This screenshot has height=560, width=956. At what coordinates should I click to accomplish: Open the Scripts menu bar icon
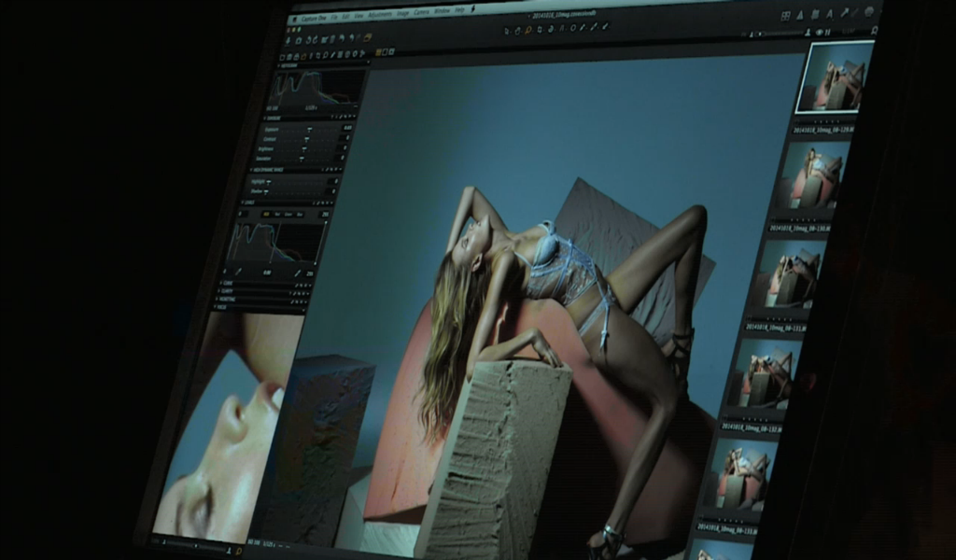point(472,9)
